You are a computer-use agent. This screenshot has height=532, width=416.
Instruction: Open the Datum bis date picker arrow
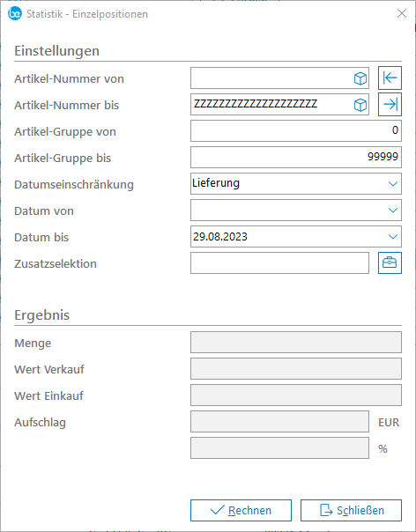393,237
